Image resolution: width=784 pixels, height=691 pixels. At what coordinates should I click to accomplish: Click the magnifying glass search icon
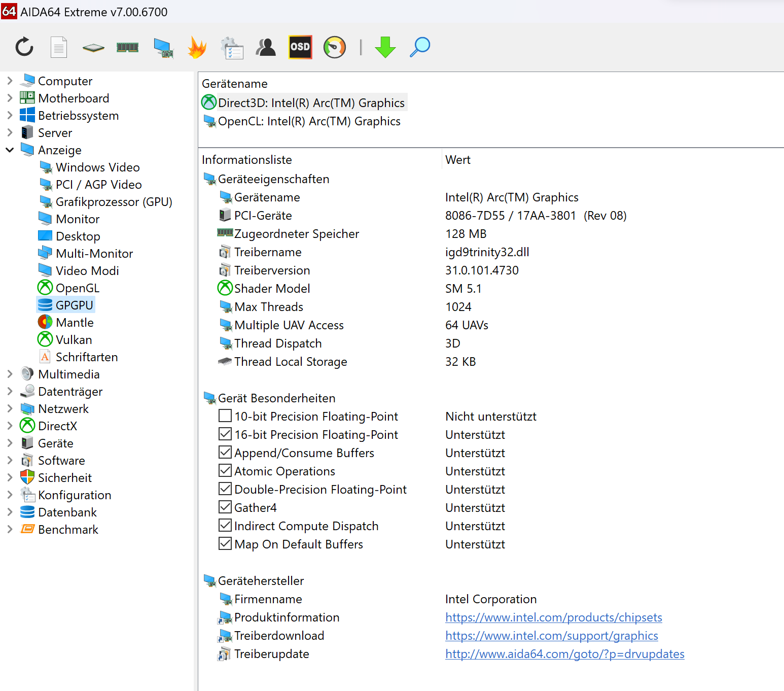tap(420, 47)
